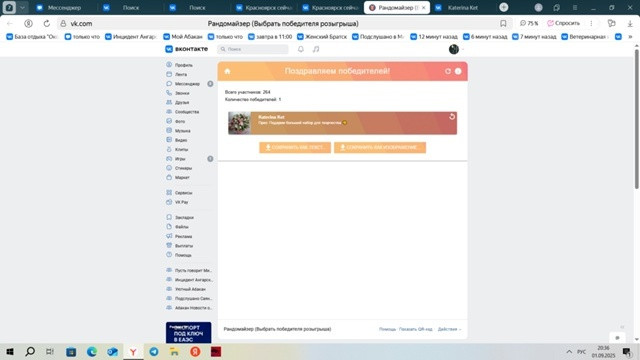Re-roll the Katerina Ket winner row

point(452,117)
